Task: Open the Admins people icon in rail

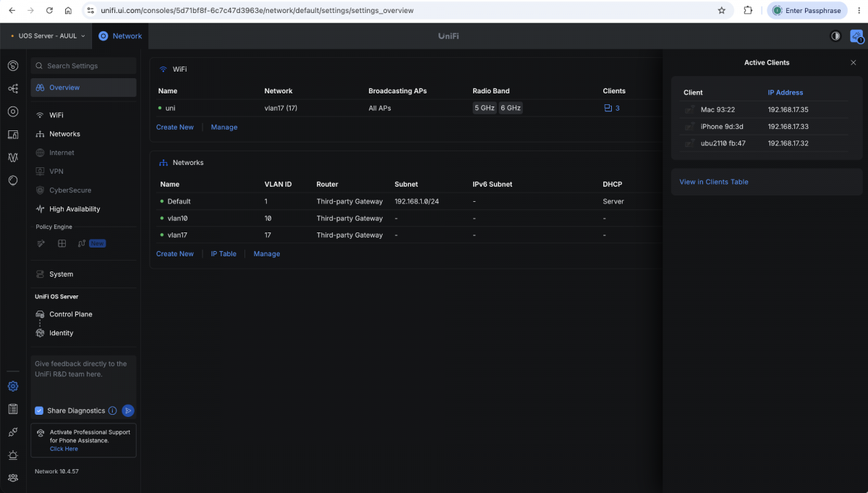Action: [13, 478]
